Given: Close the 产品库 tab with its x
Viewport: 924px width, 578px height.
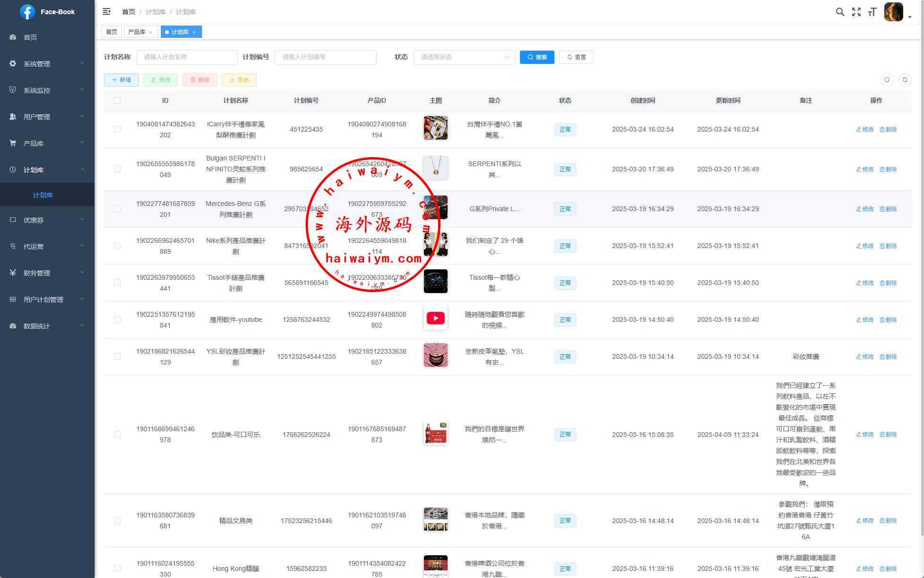Looking at the screenshot, I should coord(150,32).
